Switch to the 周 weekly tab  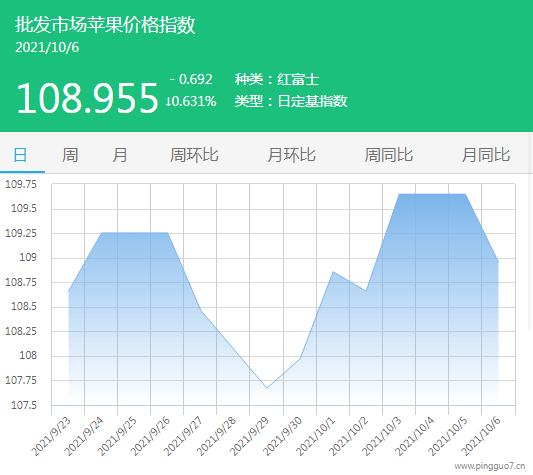point(70,155)
